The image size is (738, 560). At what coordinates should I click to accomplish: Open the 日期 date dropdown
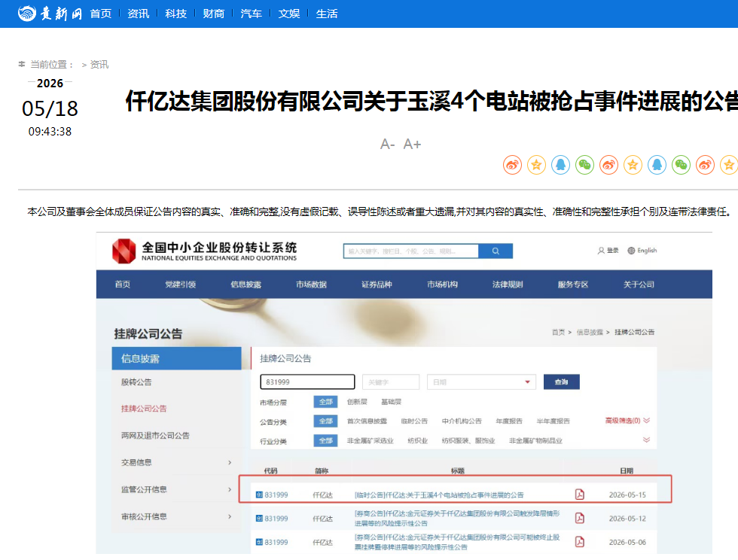click(481, 382)
